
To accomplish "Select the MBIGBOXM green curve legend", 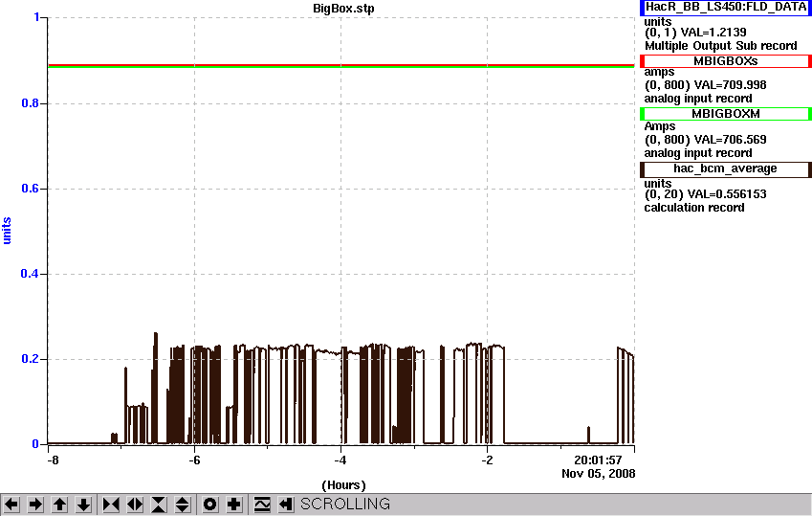I will (726, 114).
